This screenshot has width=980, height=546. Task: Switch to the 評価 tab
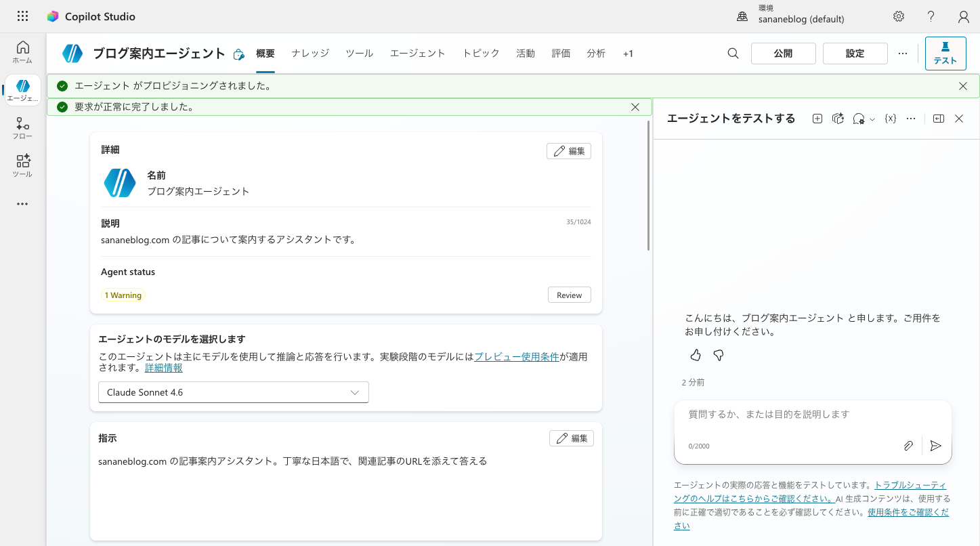point(561,54)
